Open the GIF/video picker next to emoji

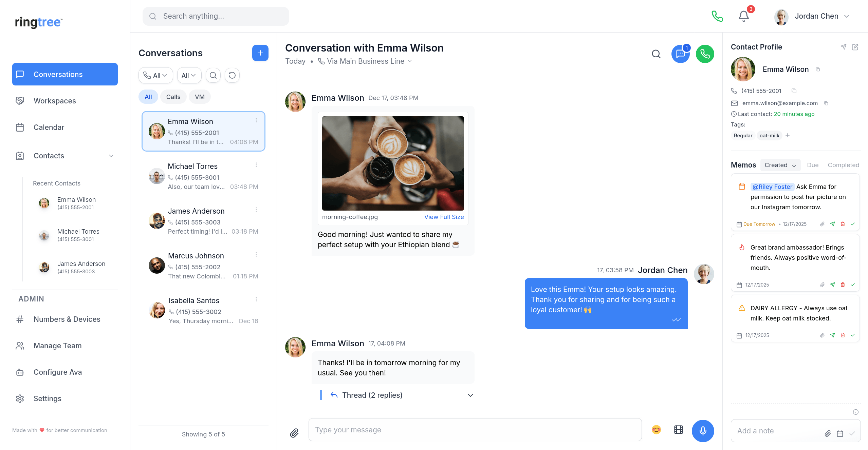click(x=678, y=430)
